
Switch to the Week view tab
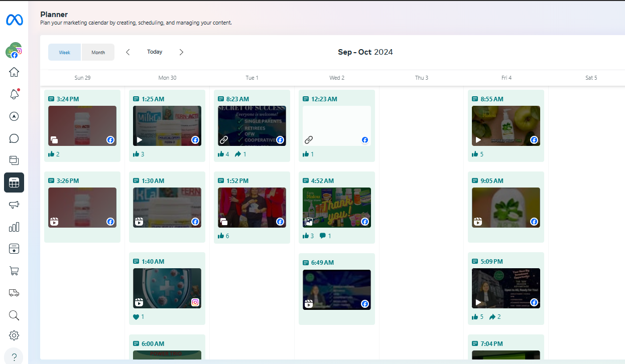click(x=65, y=52)
